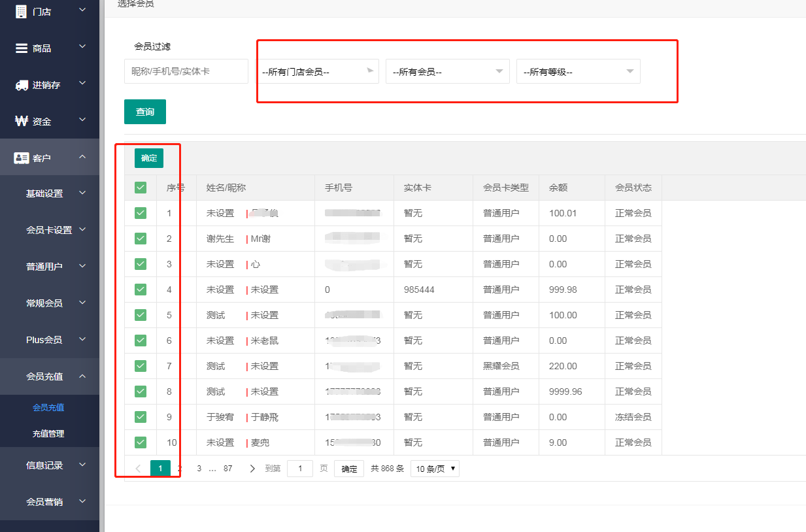Viewport: 806px width, 532px height.
Task: Click the name cell 于骏宥
Action: click(220, 417)
